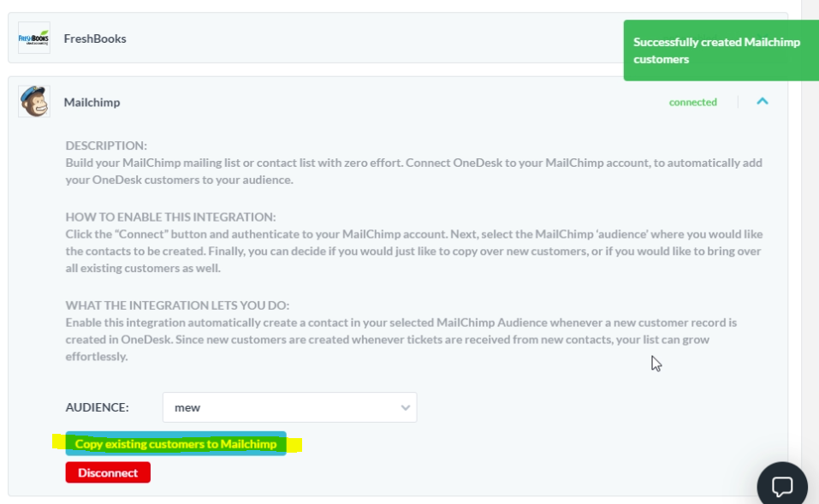Image resolution: width=819 pixels, height=504 pixels.
Task: Click the page vertical scrollbar
Action: [810, 252]
